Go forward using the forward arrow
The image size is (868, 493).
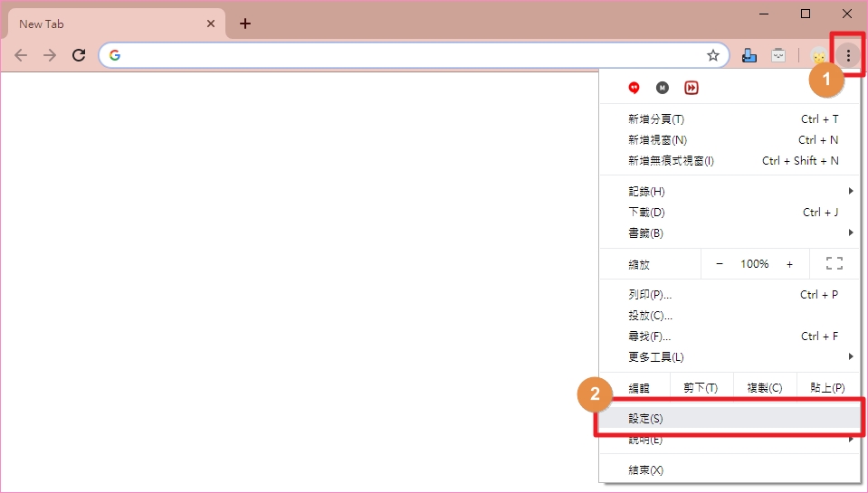(50, 55)
